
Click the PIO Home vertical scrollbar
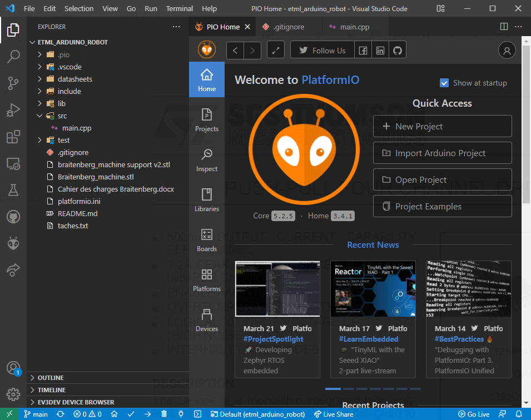pos(526,124)
